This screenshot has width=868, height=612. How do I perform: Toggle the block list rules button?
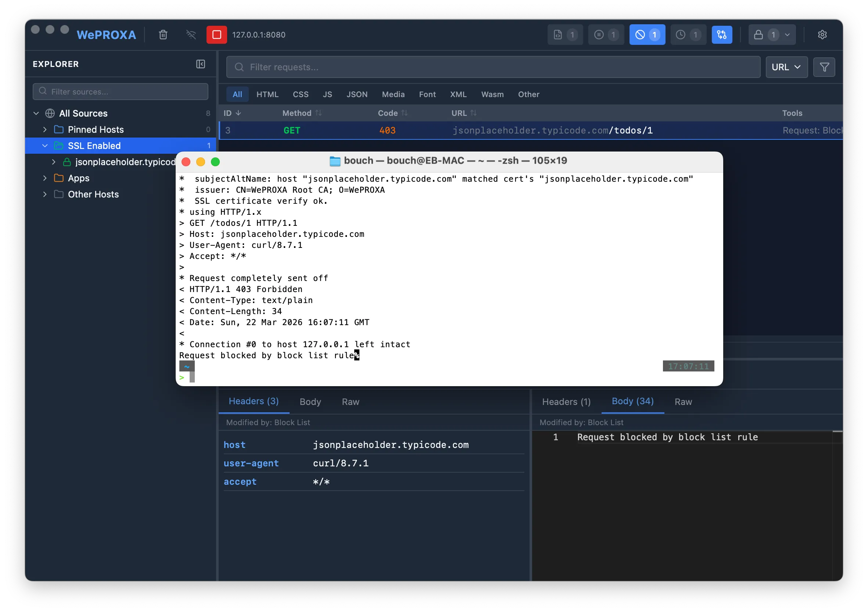(x=647, y=35)
